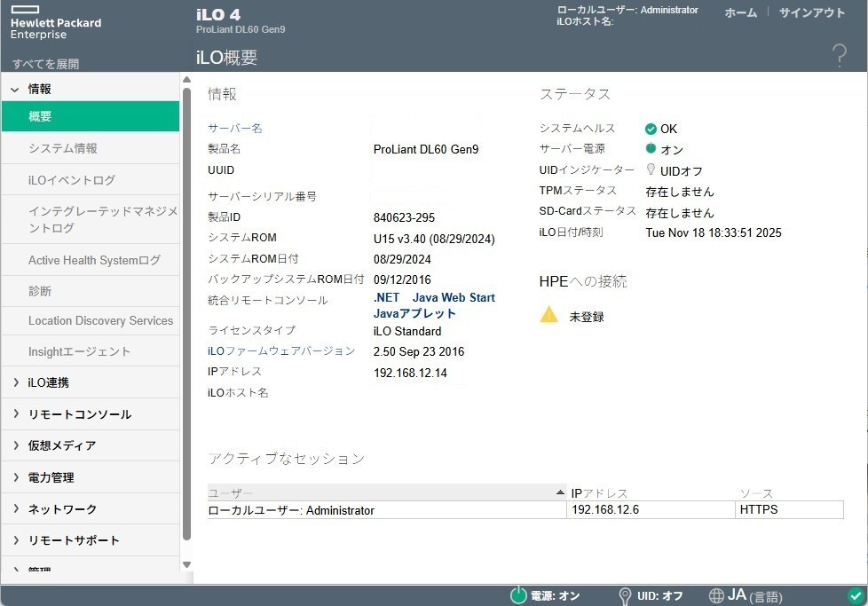Open iLOイベントログ in sidebar
The width and height of the screenshot is (868, 606).
72,180
